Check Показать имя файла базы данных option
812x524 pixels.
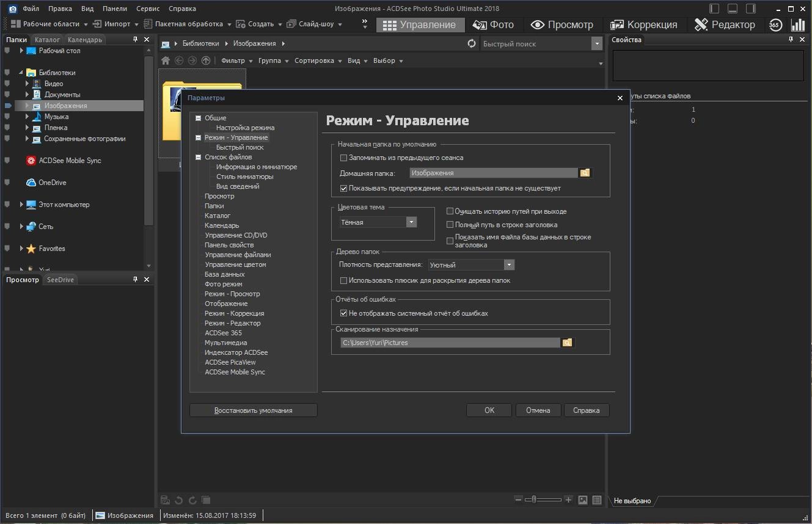(450, 241)
